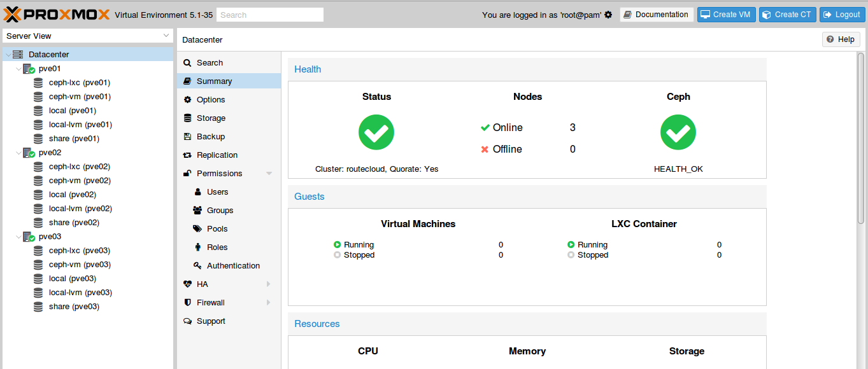
Task: Focus the top Search input field
Action: coord(270,15)
